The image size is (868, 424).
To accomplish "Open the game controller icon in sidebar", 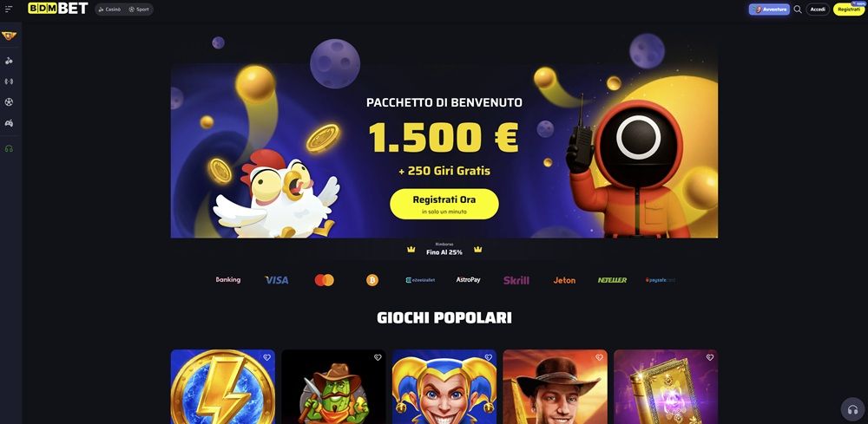I will (9, 123).
